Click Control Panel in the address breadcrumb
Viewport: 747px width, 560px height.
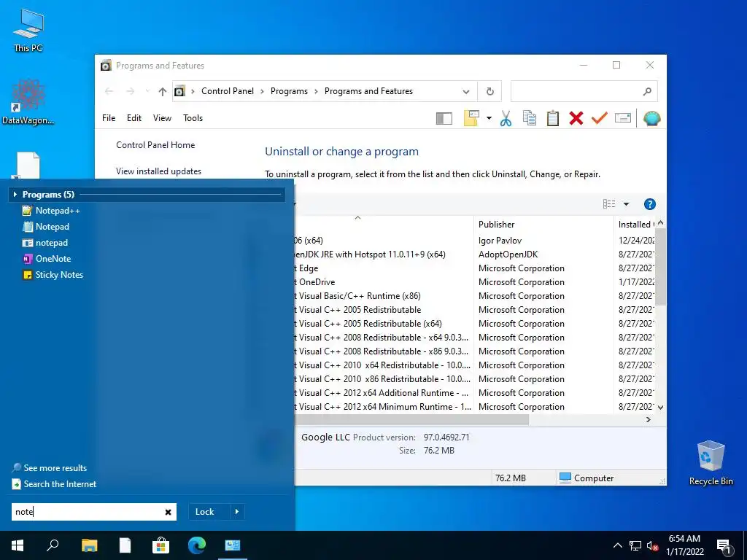[228, 91]
